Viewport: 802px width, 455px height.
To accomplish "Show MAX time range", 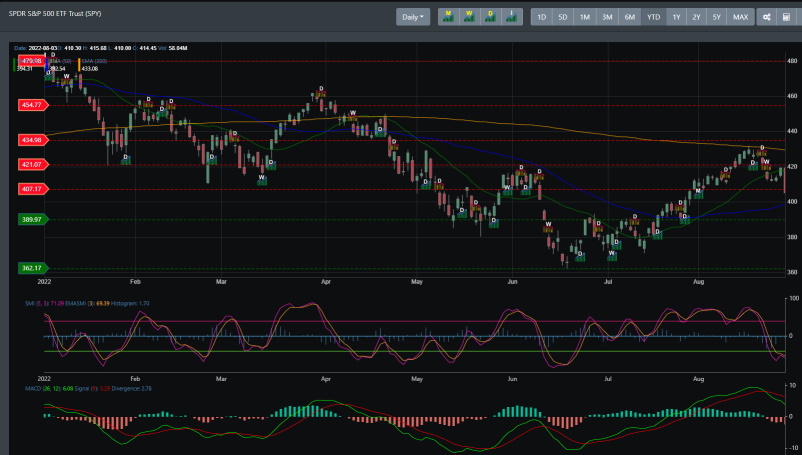I will pyautogui.click(x=740, y=17).
